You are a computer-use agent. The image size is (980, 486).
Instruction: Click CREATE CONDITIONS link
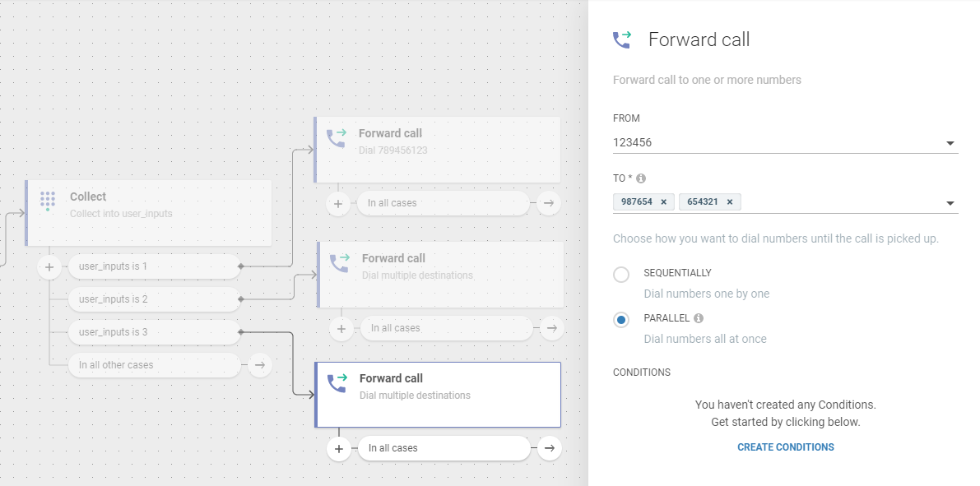click(785, 447)
